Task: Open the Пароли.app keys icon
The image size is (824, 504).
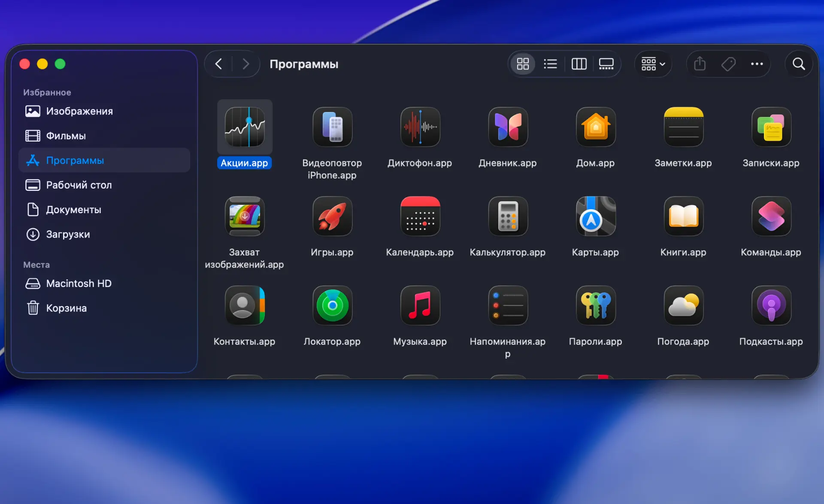Action: [596, 305]
